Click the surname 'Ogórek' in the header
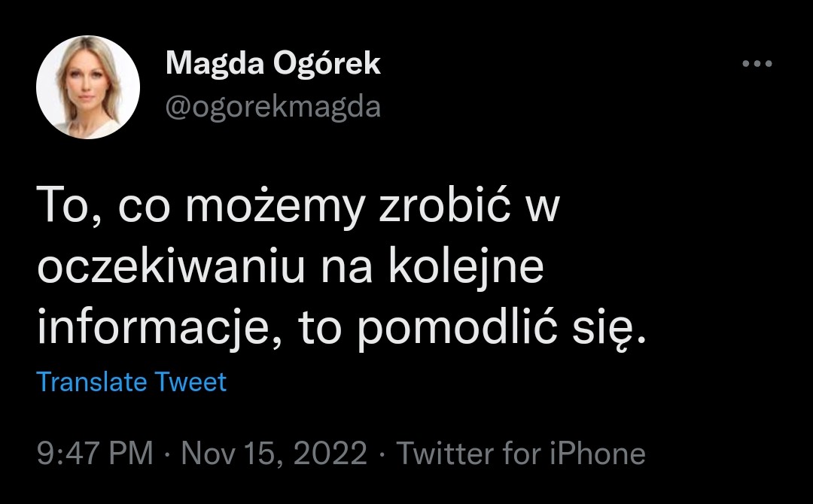This screenshot has height=504, width=813. pos(327,65)
